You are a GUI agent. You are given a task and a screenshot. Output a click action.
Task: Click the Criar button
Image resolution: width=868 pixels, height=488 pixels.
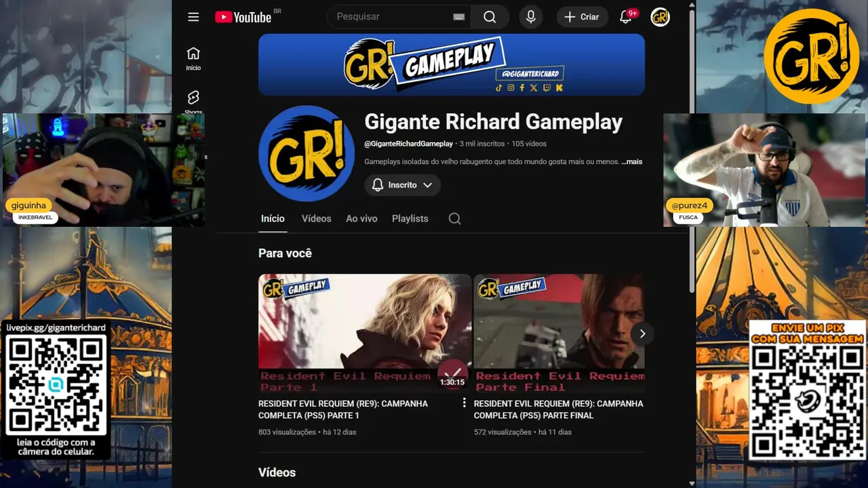(583, 17)
